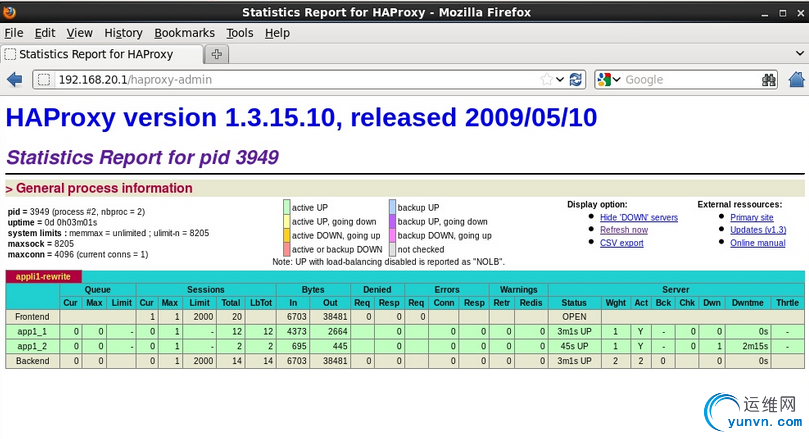The width and height of the screenshot is (809, 439).
Task: Click the maxsock = 8205 line
Action: point(41,243)
